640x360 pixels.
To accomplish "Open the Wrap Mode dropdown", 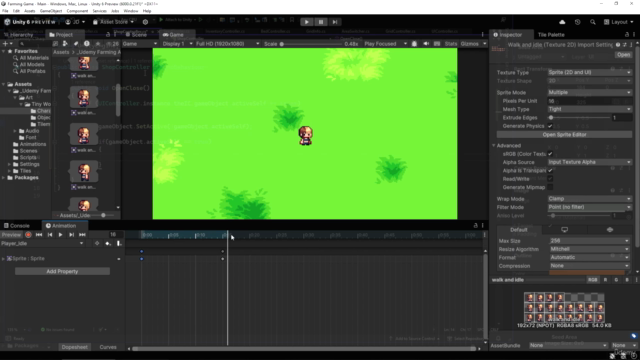I will 589,199.
